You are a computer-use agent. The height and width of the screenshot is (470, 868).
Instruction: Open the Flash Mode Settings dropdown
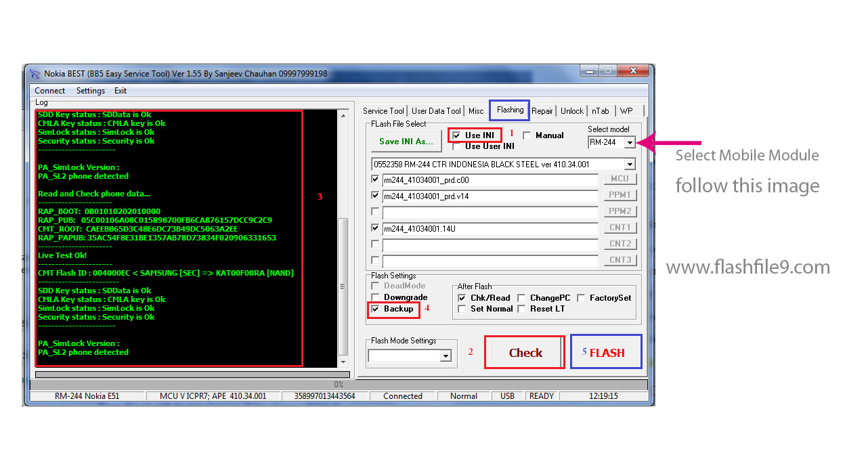click(x=446, y=356)
